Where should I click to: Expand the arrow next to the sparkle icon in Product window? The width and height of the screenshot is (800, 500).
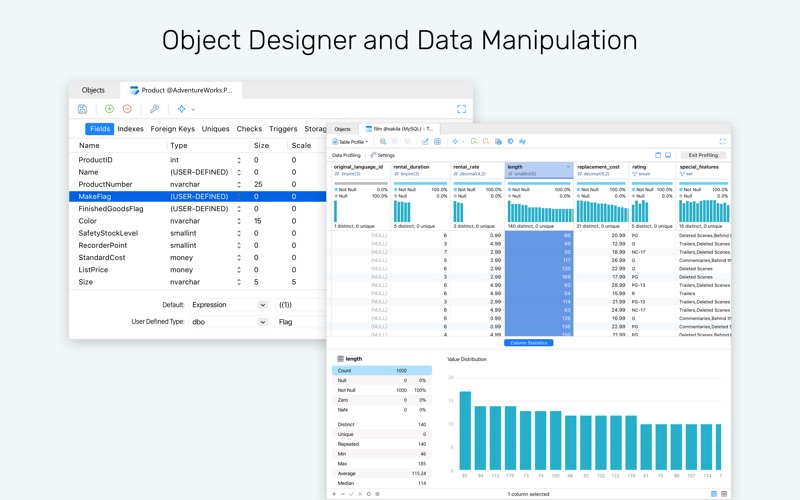pos(193,109)
